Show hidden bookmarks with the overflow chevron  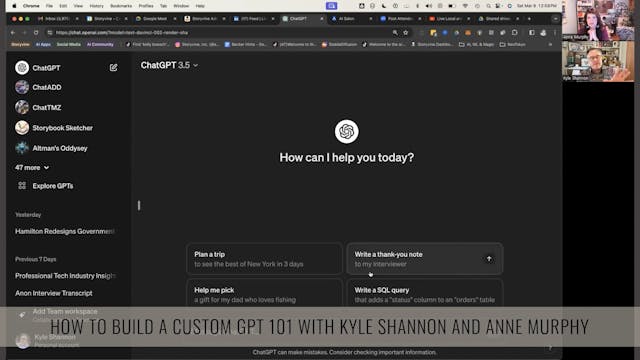[550, 44]
